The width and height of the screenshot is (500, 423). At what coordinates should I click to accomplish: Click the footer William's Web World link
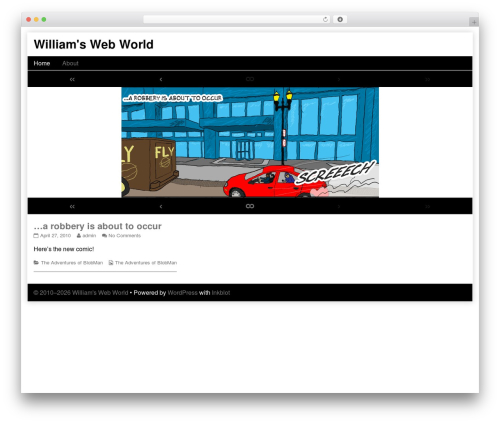tap(100, 293)
